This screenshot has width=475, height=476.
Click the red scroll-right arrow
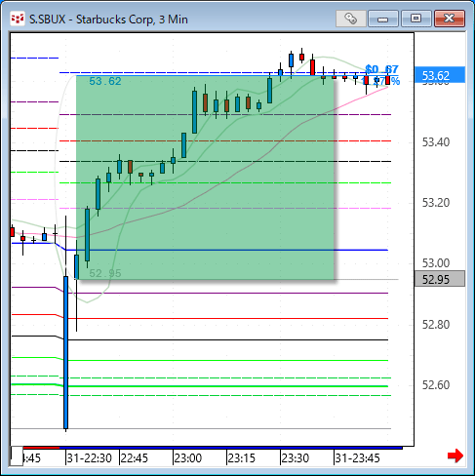click(x=455, y=456)
